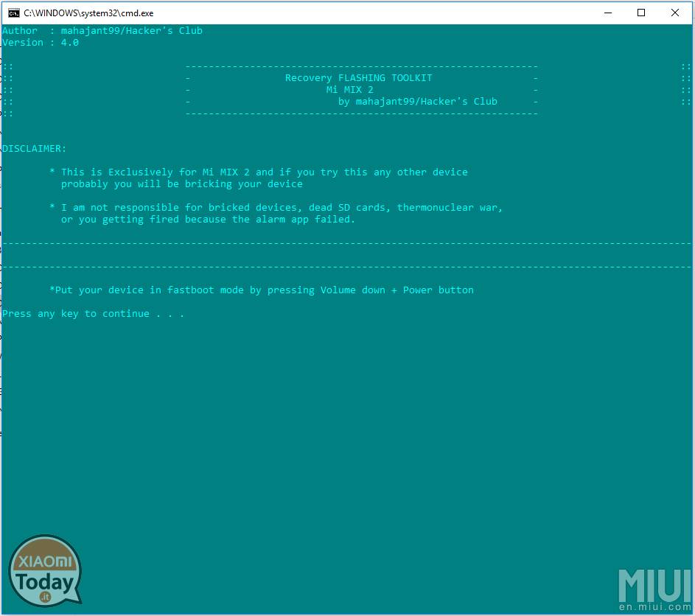Close the cmd.exe window

coord(674,13)
